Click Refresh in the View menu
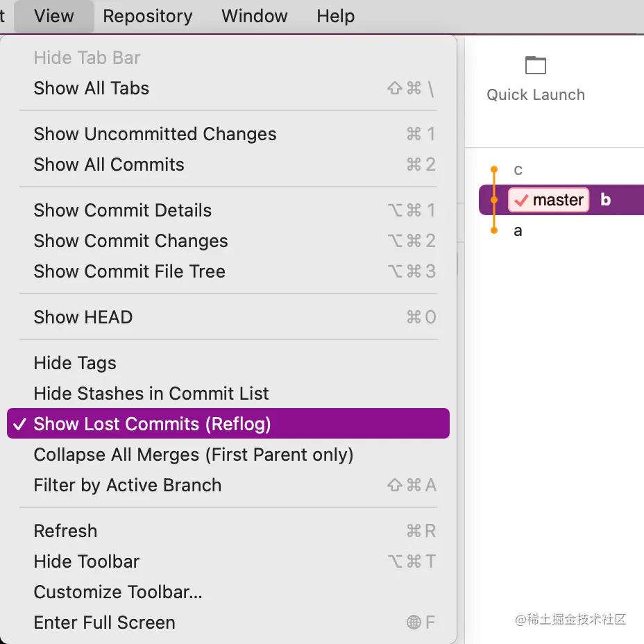This screenshot has height=644, width=644. coord(65,531)
